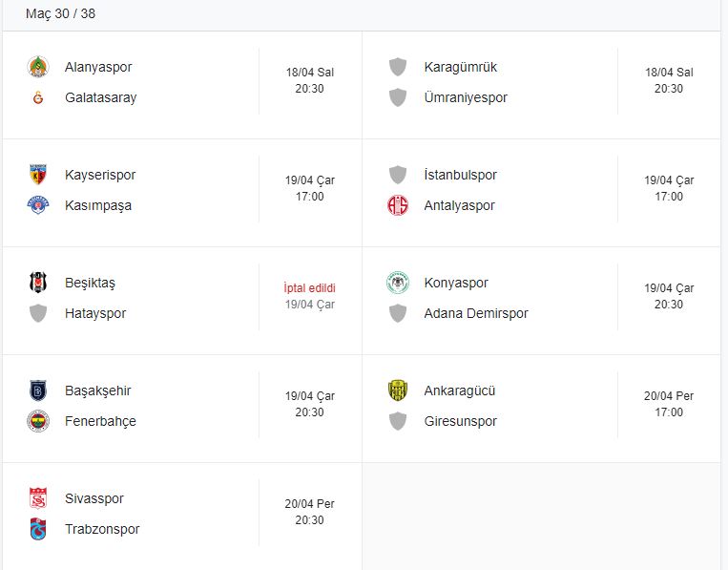Click the Kayserispor crest icon
This screenshot has height=570, width=728.
[38, 175]
